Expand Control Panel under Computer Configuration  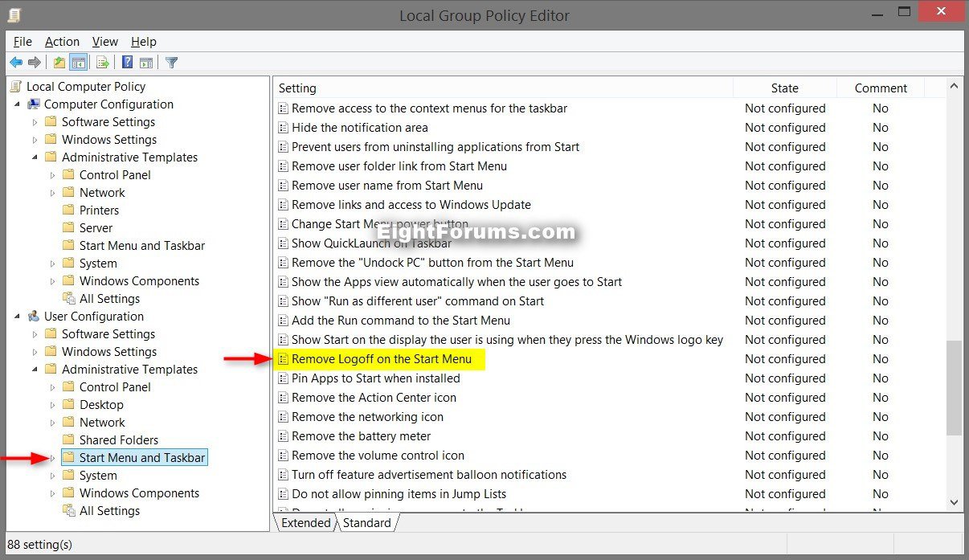51,174
